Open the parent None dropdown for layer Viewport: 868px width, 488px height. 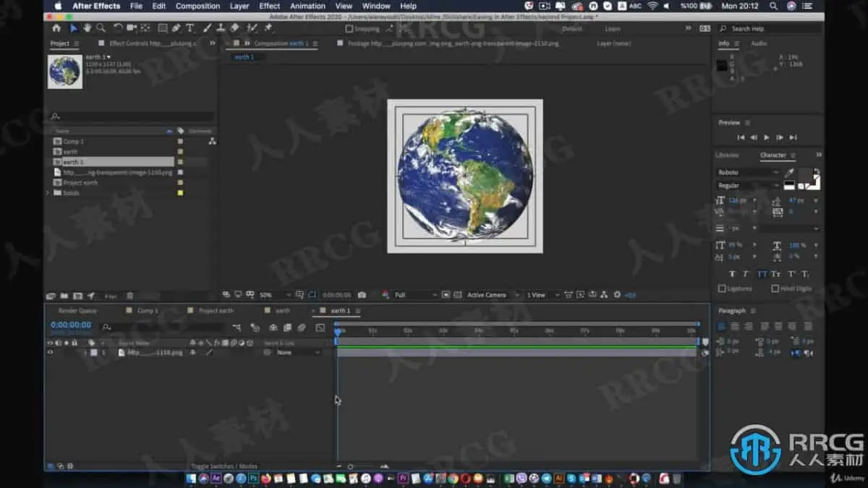tap(299, 352)
